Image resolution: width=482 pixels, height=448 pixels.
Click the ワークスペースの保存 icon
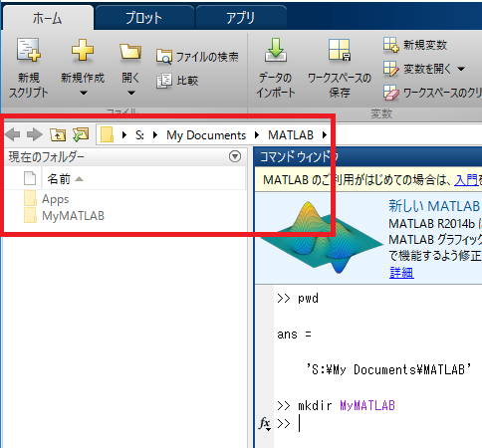tap(340, 50)
